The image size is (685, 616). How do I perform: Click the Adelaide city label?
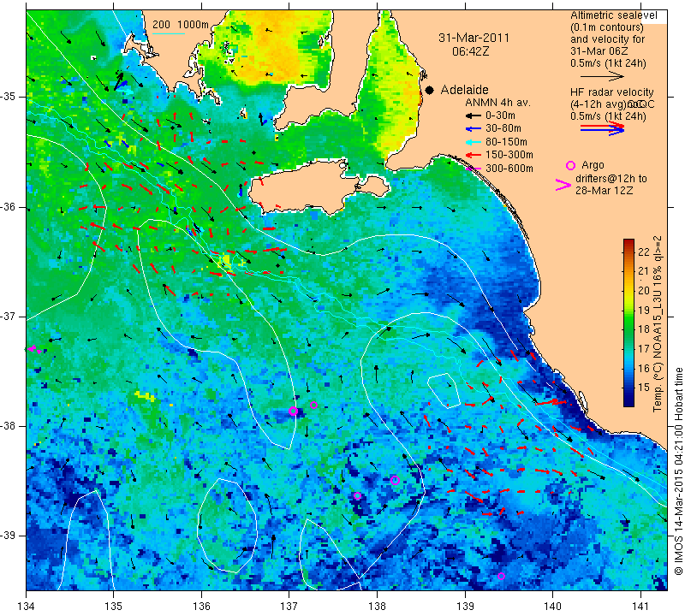point(464,90)
